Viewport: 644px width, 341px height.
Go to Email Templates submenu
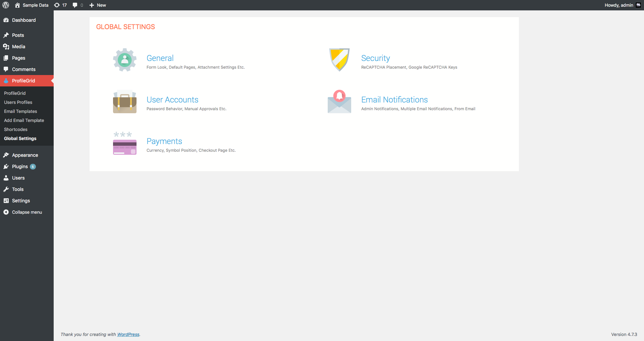(x=20, y=111)
